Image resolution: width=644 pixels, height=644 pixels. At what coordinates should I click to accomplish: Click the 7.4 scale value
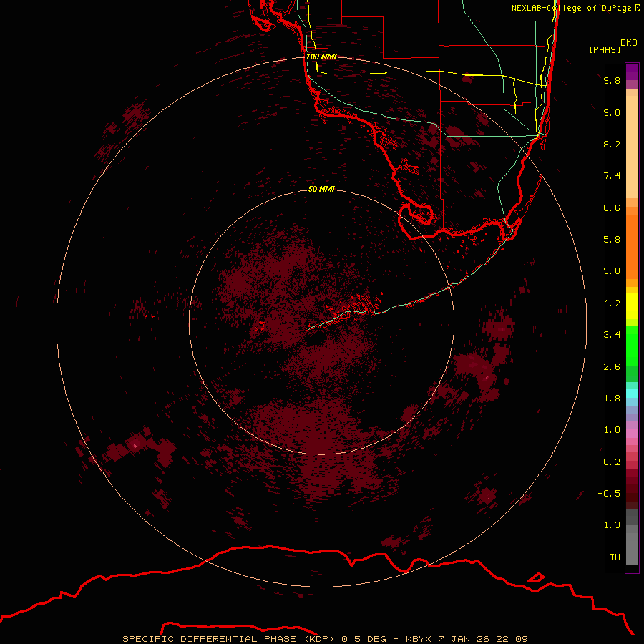(612, 176)
